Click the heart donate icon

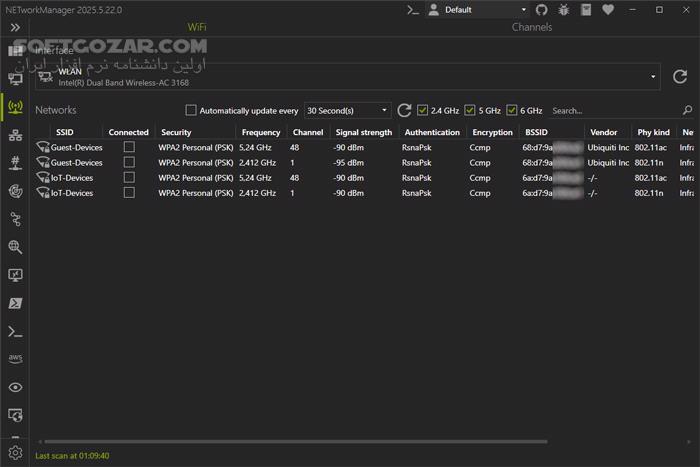[609, 10]
